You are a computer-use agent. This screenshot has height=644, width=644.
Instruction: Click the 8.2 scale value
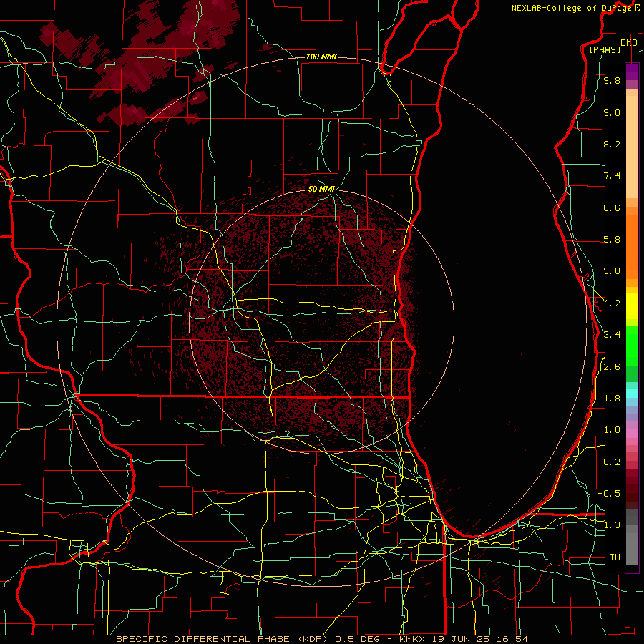[x=612, y=145]
